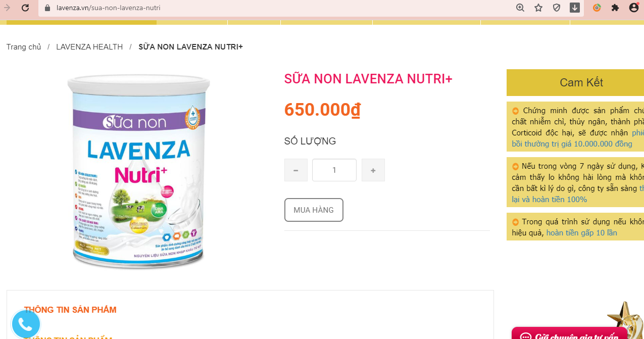Viewport: 644px width, 339px height.
Task: Click the shield extension icon
Action: tap(557, 8)
